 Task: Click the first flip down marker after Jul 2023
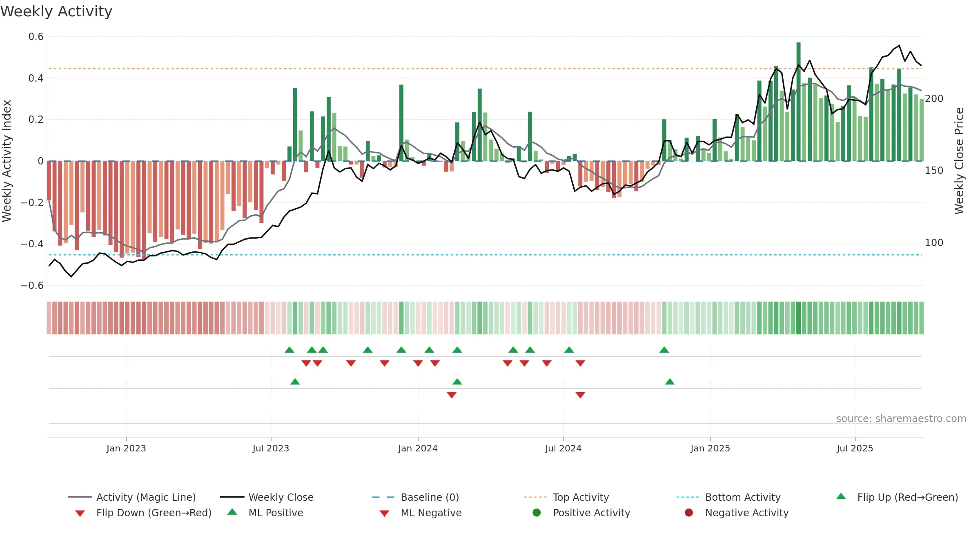306,363
